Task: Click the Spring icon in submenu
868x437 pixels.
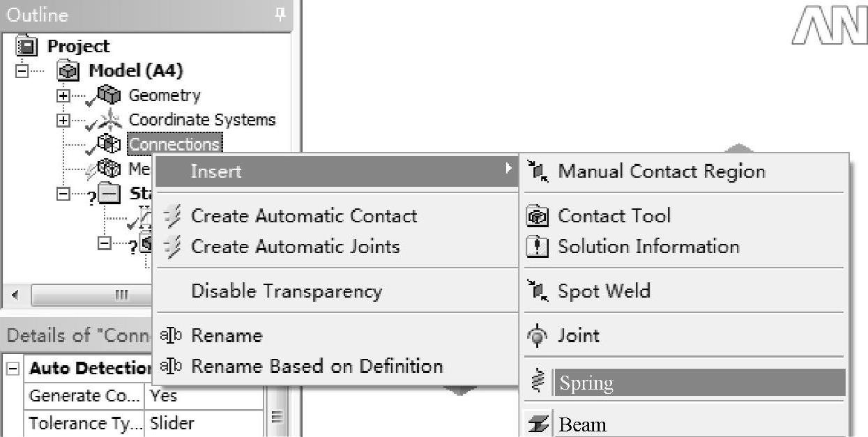Action: [x=537, y=383]
